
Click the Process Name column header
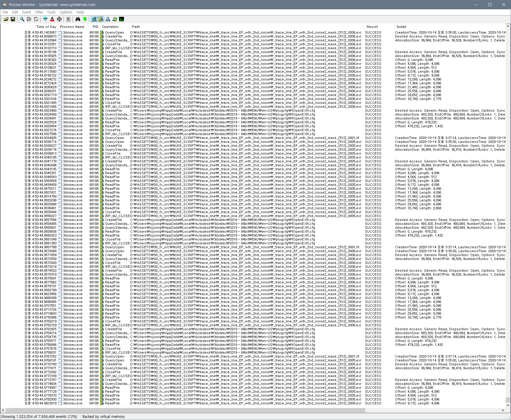(x=72, y=27)
